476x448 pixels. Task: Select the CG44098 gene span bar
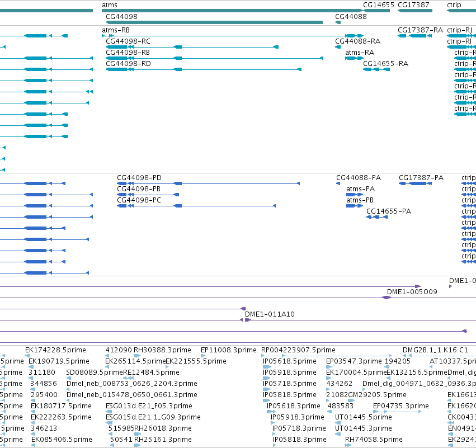pos(214,22)
